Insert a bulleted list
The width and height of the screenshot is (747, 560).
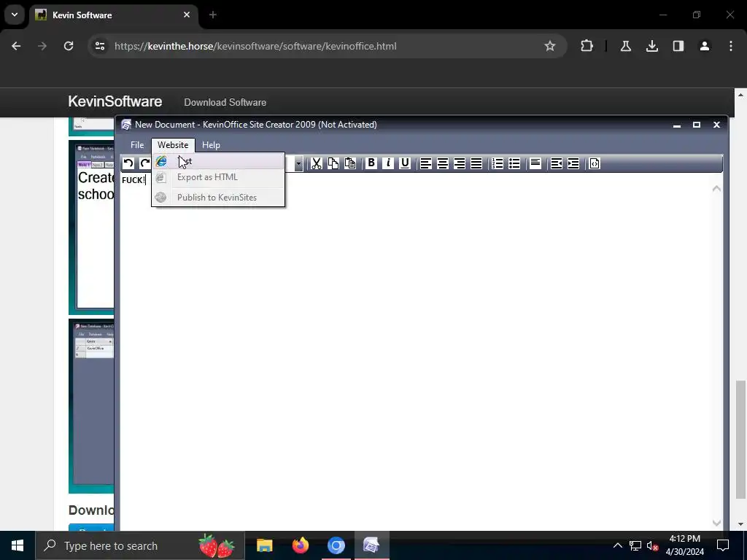(x=514, y=163)
